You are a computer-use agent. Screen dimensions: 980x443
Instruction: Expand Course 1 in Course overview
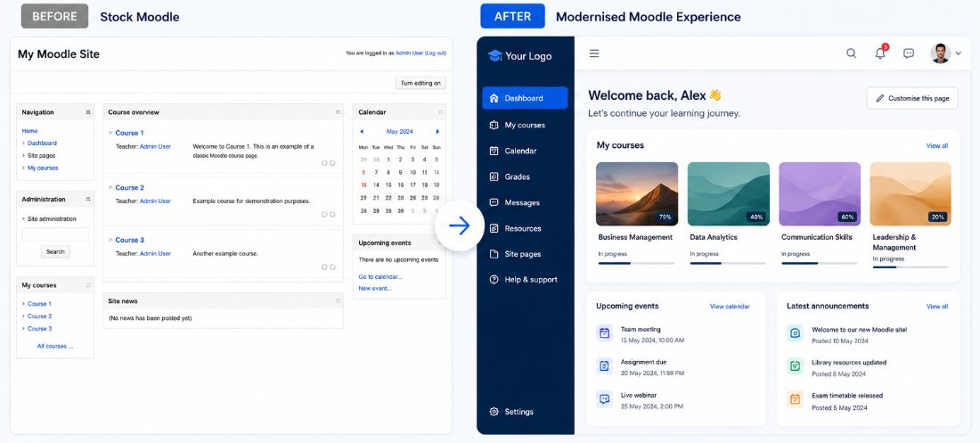(x=110, y=133)
